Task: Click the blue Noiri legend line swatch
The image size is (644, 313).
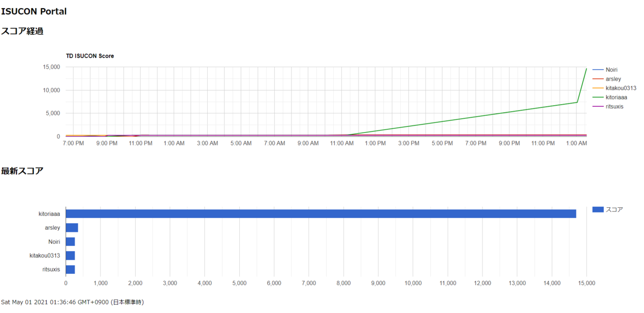Action: 597,70
